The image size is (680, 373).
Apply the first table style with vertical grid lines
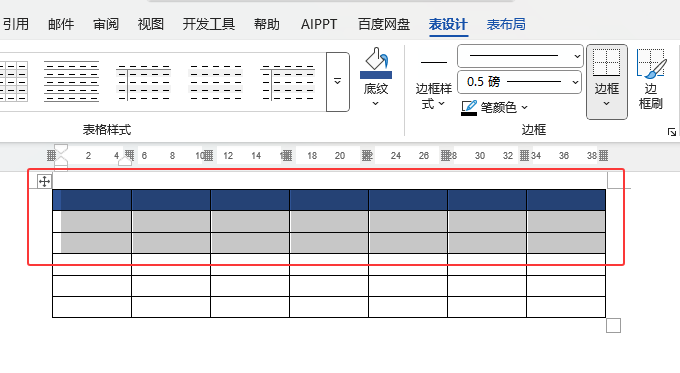pos(14,81)
